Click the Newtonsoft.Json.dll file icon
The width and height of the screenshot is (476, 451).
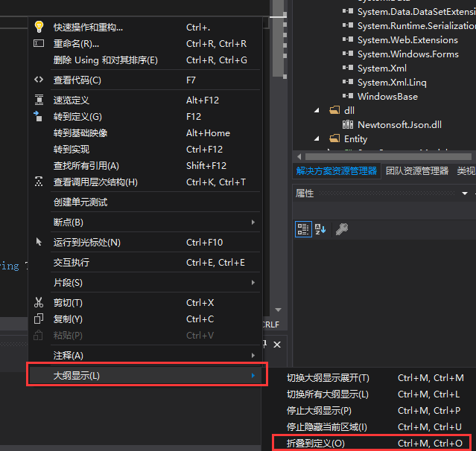pyautogui.click(x=348, y=124)
